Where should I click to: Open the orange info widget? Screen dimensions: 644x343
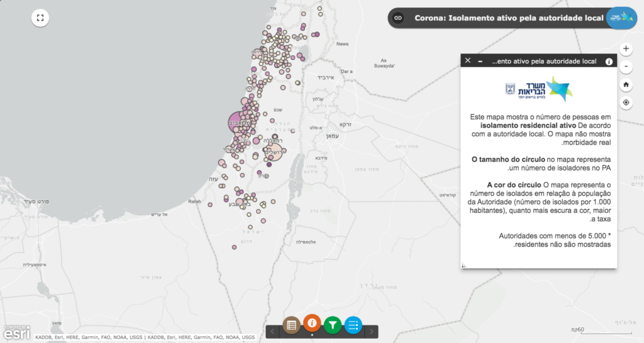tap(312, 323)
